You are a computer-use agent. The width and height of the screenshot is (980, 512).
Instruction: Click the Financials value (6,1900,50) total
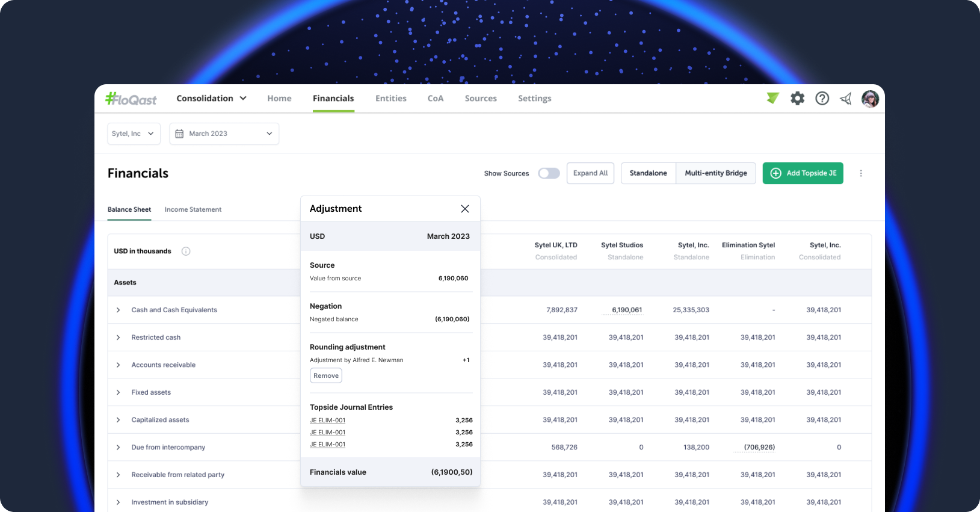pyautogui.click(x=452, y=472)
